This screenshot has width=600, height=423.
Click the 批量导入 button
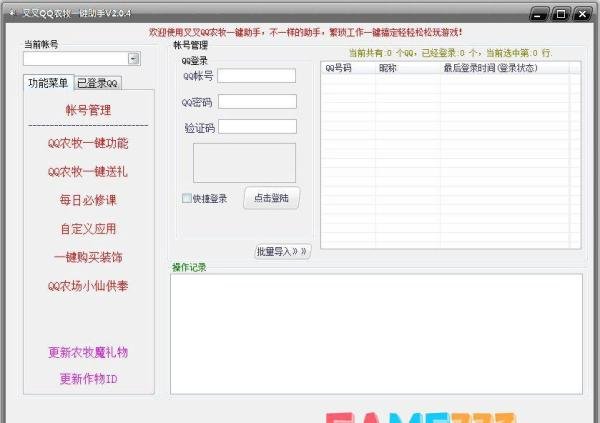(x=282, y=252)
